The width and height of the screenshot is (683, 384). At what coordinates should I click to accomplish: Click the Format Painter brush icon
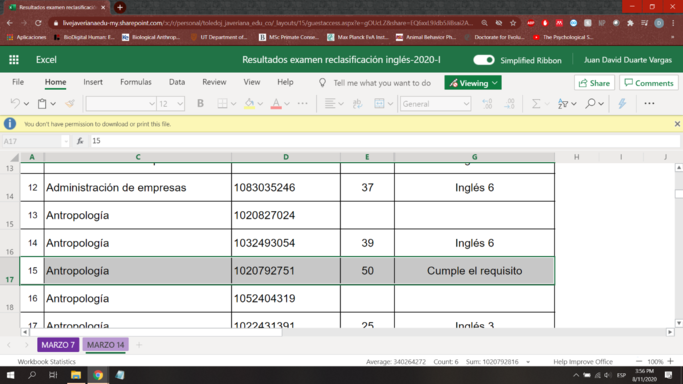(x=69, y=103)
